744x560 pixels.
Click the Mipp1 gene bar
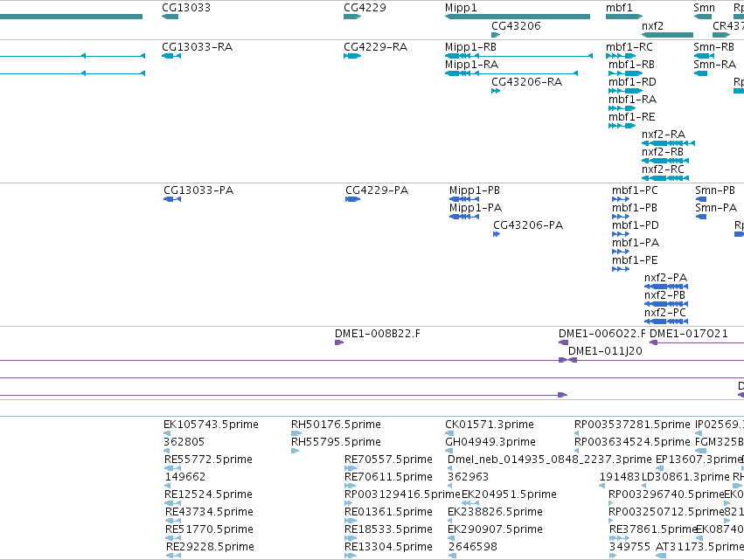coord(518,17)
